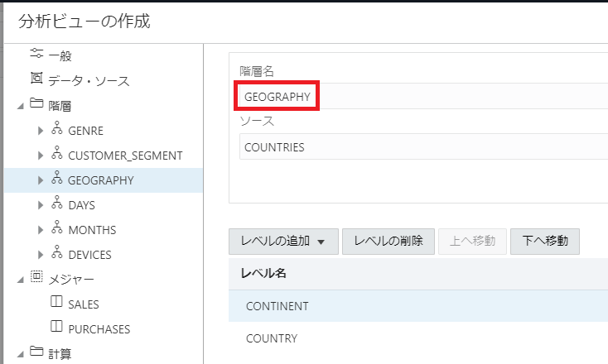Select the COUNTRY level row
This screenshot has height=364, width=608.
click(x=414, y=338)
